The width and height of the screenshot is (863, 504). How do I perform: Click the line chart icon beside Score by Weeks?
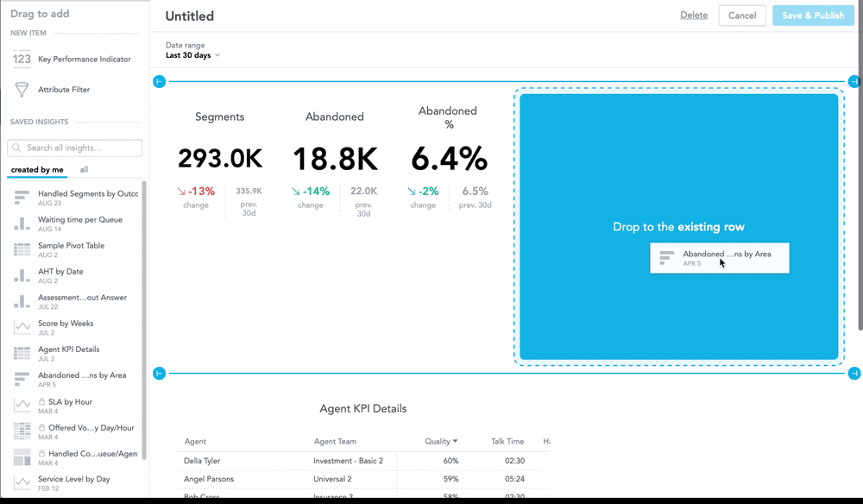[22, 327]
